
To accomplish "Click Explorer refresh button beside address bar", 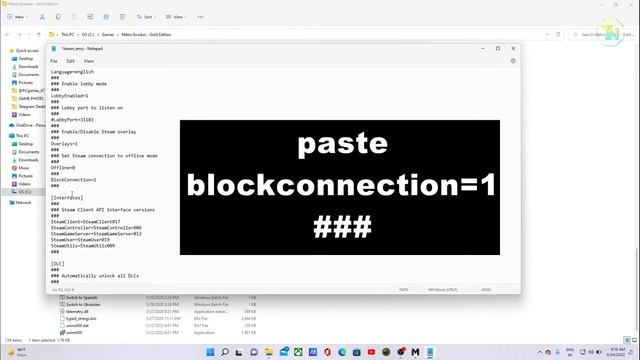I will click(558, 35).
